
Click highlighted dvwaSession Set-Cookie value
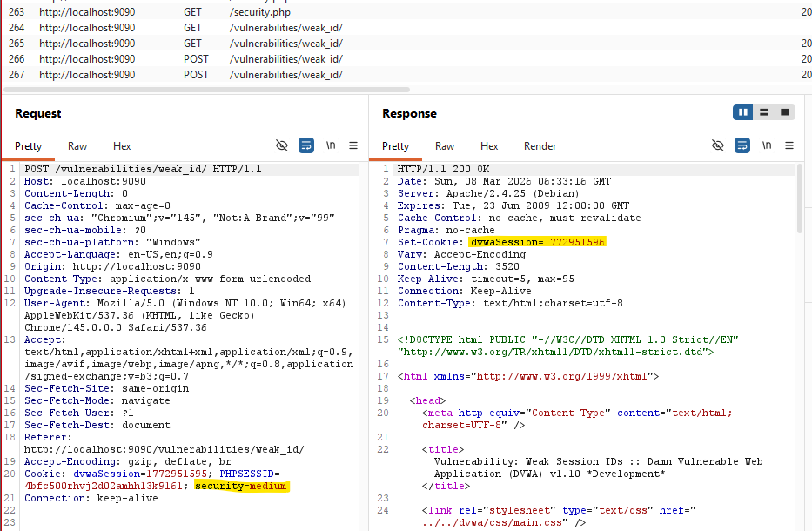[x=537, y=242]
